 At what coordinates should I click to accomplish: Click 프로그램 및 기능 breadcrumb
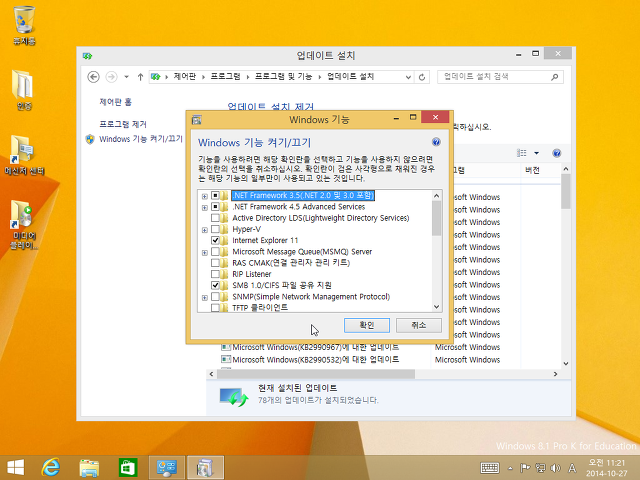point(283,76)
